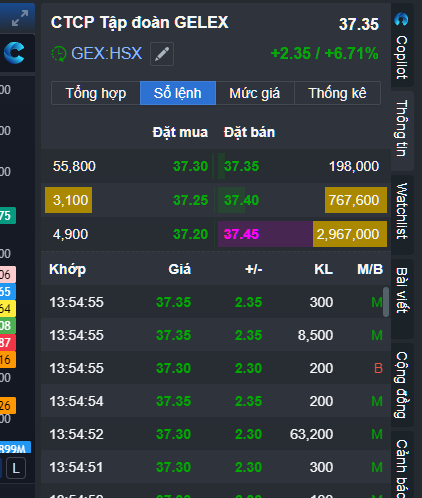This screenshot has width=422, height=498.
Task: Click company name CTCP Tập đoàn GELEX
Action: tap(139, 23)
